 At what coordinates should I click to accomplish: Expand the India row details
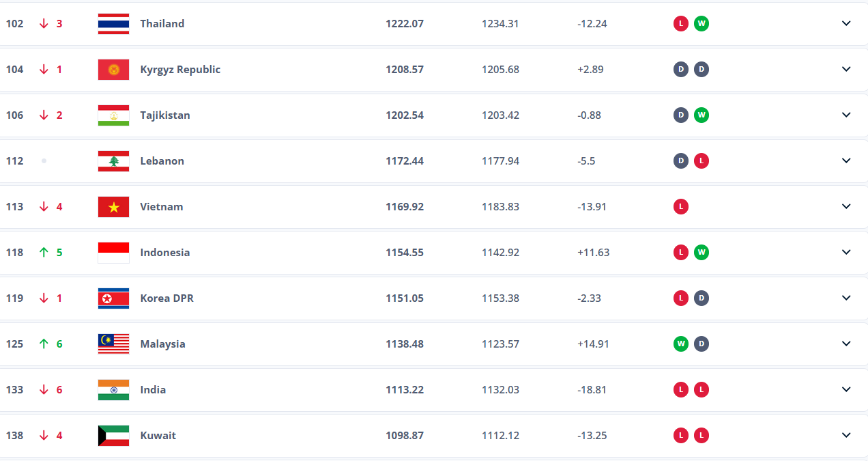[846, 390]
